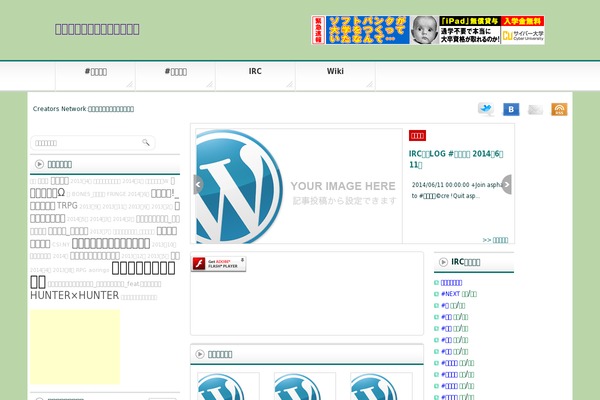
Task: Click play icon beside IRC sidebar heading
Action: coord(443,262)
